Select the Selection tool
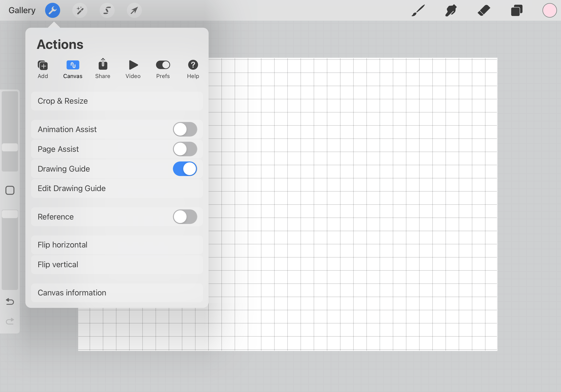The height and width of the screenshot is (392, 561). coord(107,10)
